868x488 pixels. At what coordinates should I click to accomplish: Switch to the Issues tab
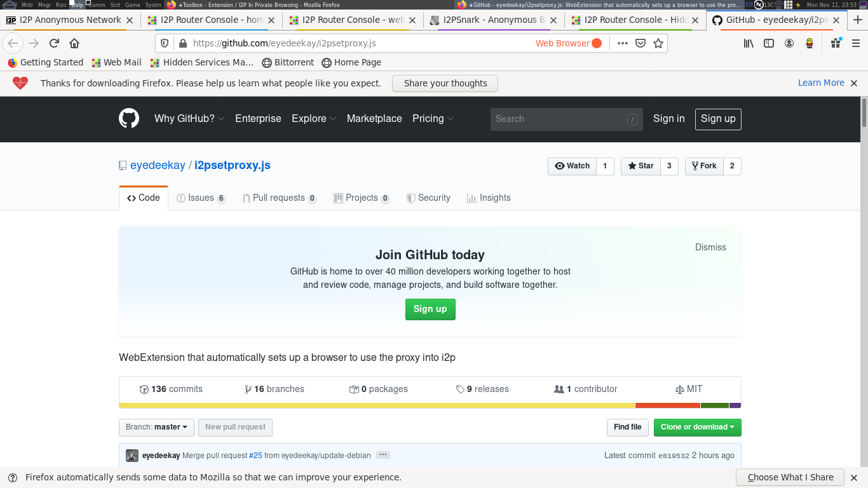201,198
